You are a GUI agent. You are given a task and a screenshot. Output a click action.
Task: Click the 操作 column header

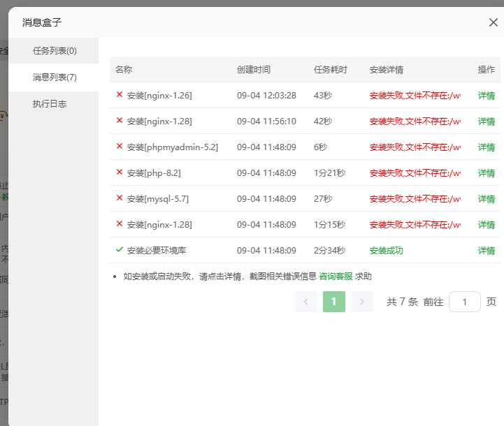[x=486, y=70]
